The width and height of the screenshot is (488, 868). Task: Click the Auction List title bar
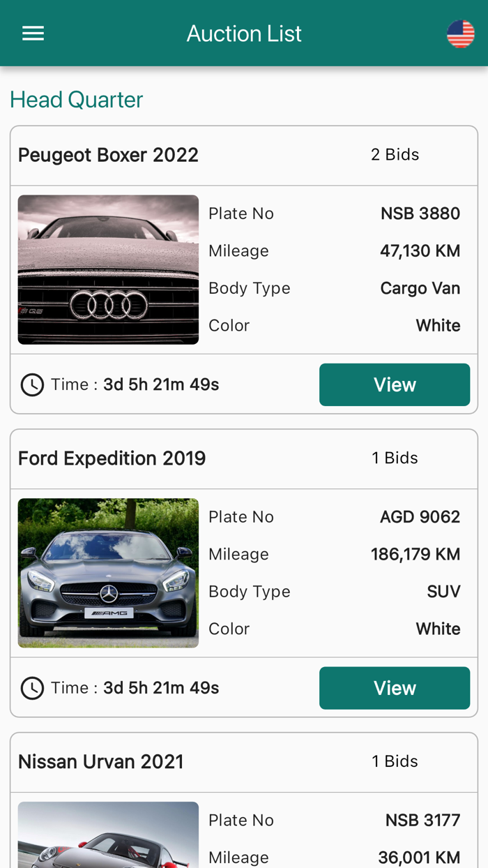coord(244,32)
